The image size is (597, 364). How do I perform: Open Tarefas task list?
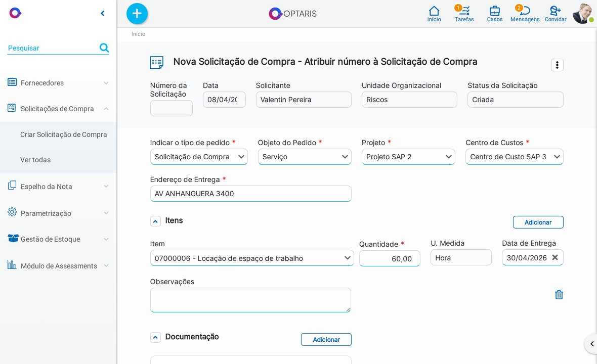pyautogui.click(x=464, y=14)
